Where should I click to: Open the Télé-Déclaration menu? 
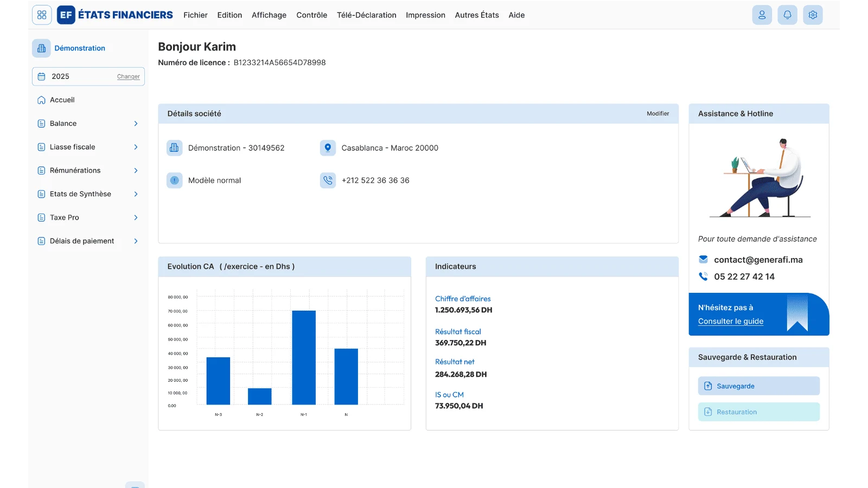[367, 15]
